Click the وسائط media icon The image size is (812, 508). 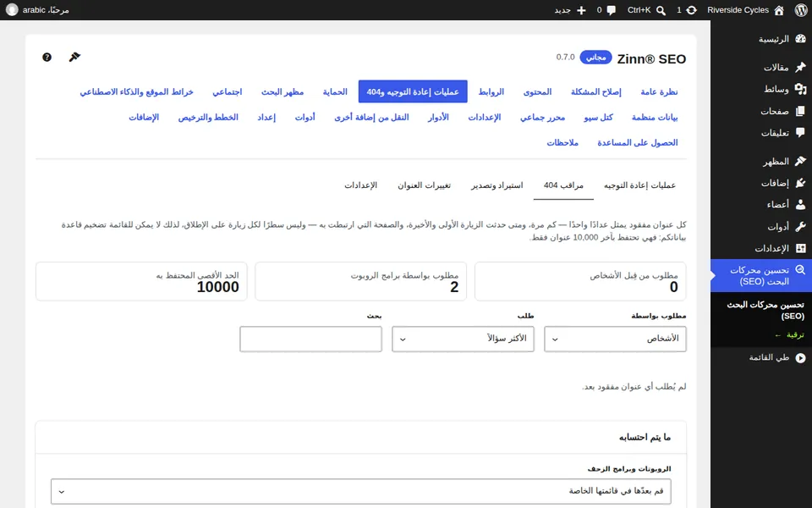tap(801, 89)
